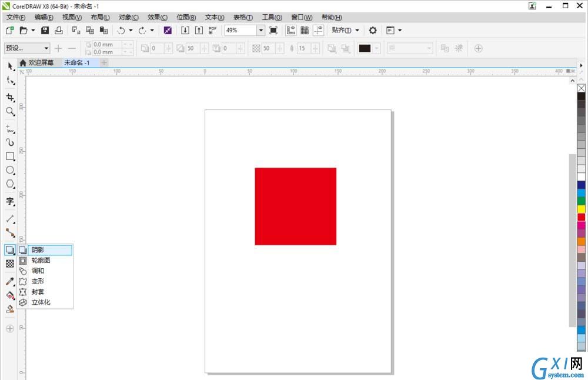Click the Save floppy disk icon
This screenshot has height=380, width=588.
(x=45, y=31)
